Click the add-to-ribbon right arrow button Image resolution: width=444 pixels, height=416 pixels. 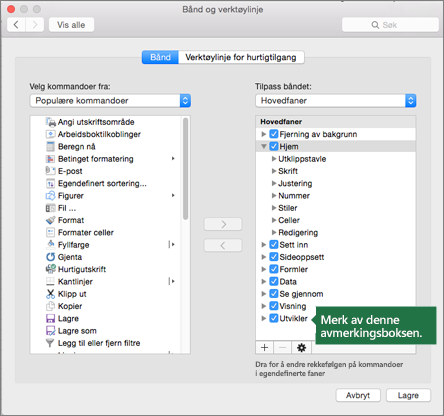click(223, 224)
